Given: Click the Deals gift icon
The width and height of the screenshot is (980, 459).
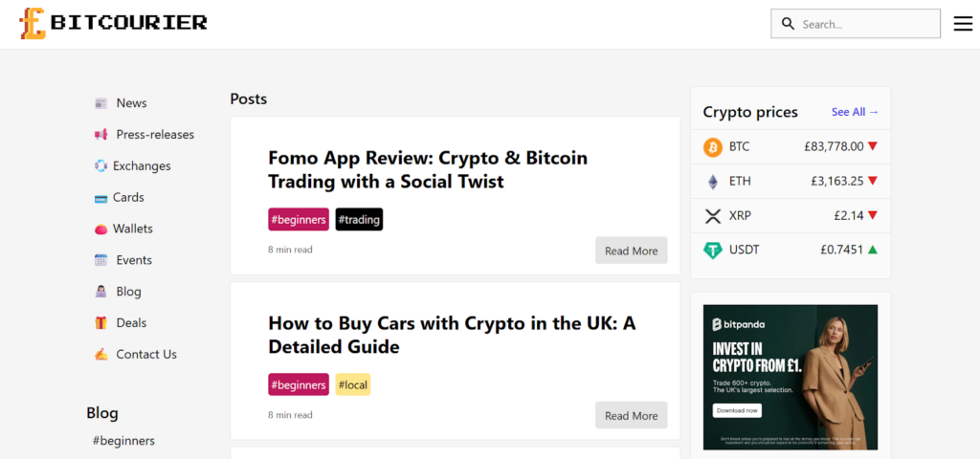Looking at the screenshot, I should point(100,323).
